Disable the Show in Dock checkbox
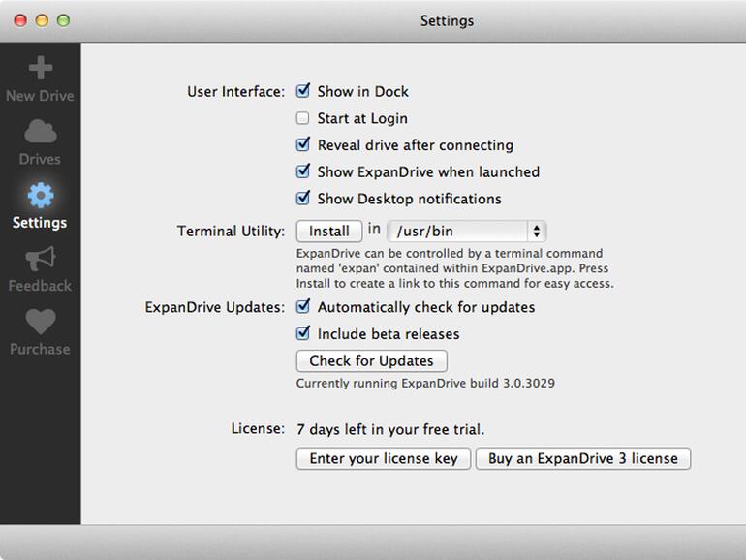This screenshot has height=560, width=746. [x=303, y=92]
